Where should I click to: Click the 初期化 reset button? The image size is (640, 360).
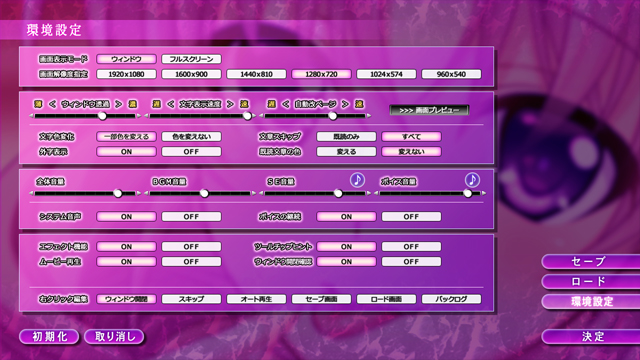tap(49, 337)
